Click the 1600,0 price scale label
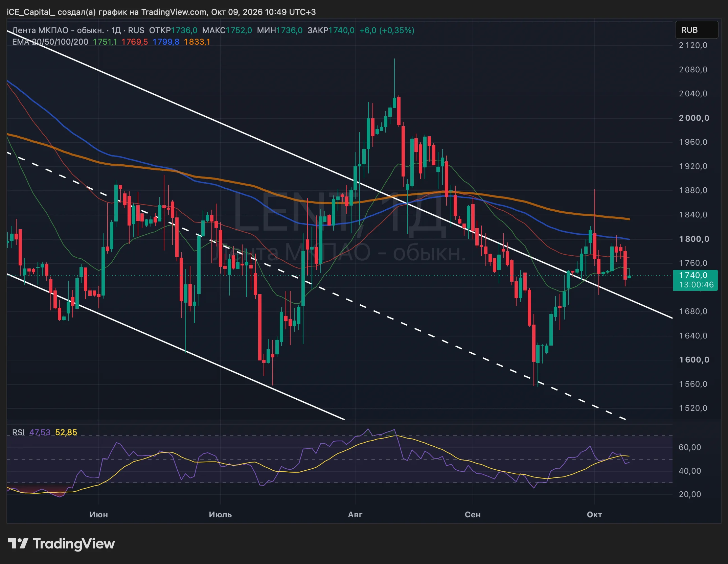Screen dimensions: 728x564 (x=694, y=360)
